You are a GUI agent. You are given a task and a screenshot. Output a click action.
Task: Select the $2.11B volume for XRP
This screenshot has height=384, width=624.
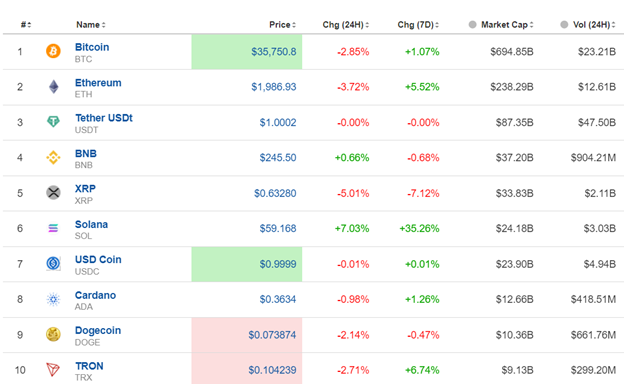tap(600, 193)
